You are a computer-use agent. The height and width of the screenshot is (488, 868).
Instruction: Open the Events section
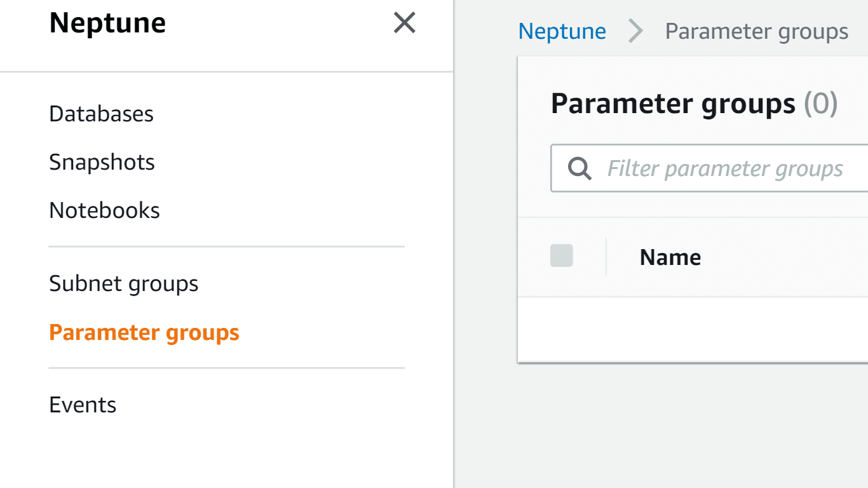pos(83,405)
